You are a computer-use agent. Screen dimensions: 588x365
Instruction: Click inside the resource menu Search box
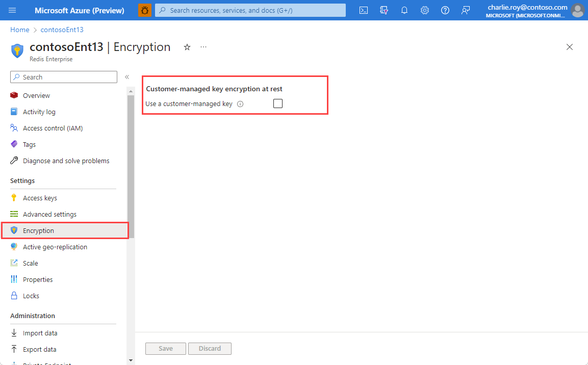tap(63, 77)
